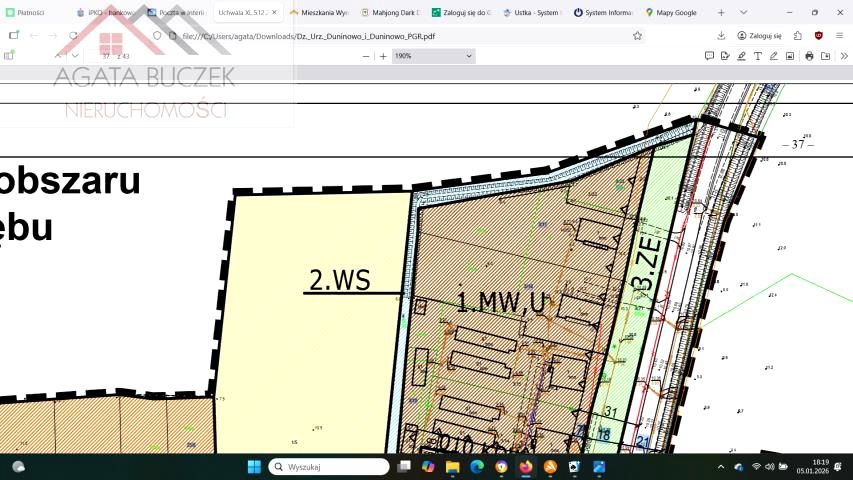Toggle the PDF sidebar panel
The width and height of the screenshot is (853, 480).
coord(10,56)
